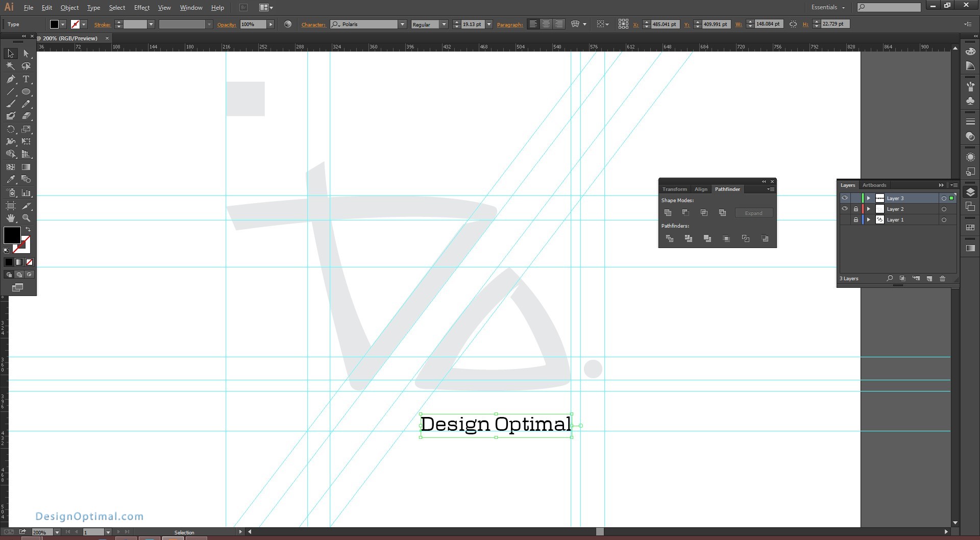Open Opacity panel link
The width and height of the screenshot is (980, 540).
[227, 24]
